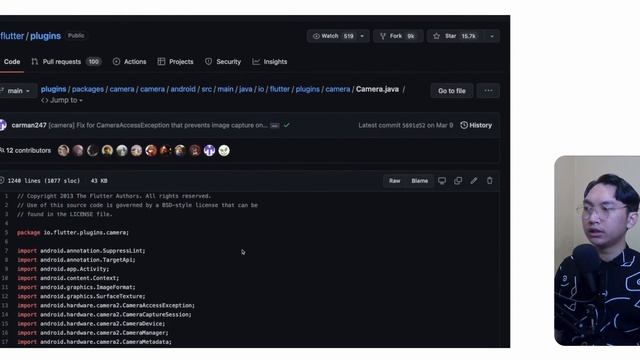Click 'package io.flutter.plugins.camera;' code line
The width and height of the screenshot is (640, 360).
[73, 233]
